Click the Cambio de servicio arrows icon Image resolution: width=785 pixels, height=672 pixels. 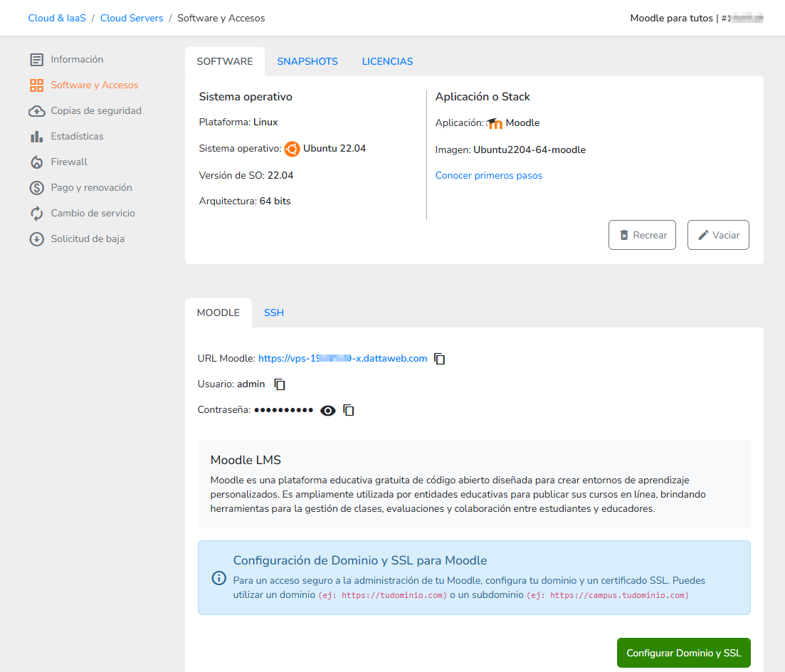pyautogui.click(x=36, y=214)
